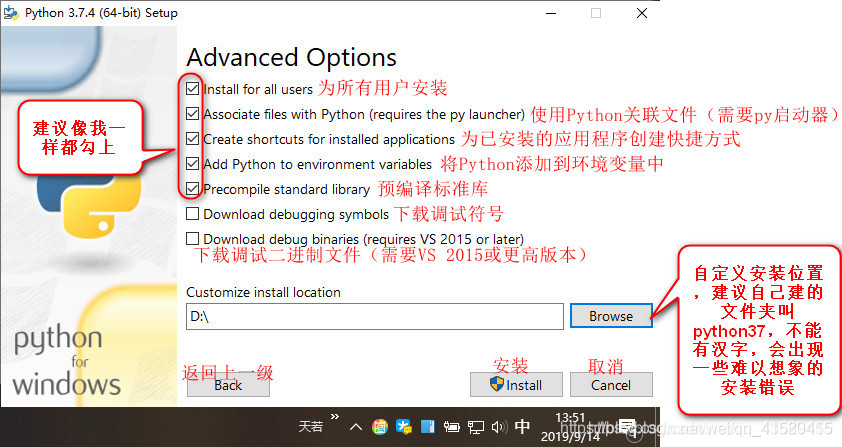
Task: Toggle Associate files with Python checkbox
Action: (x=192, y=113)
